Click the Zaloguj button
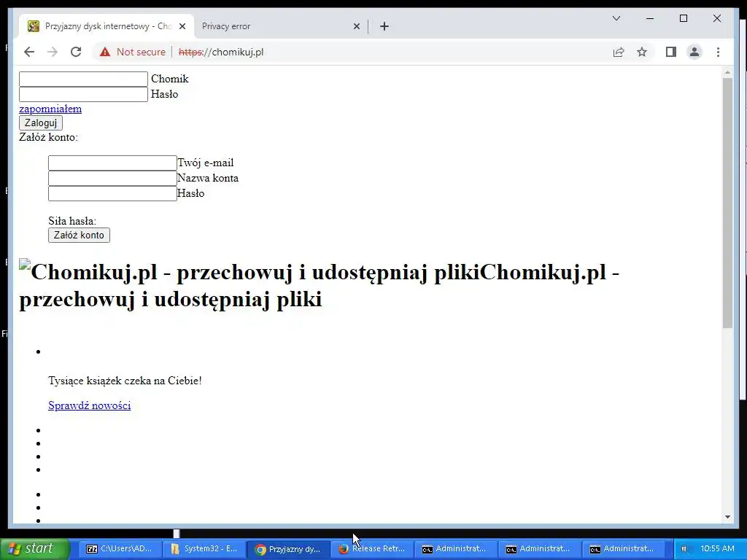747x560 pixels. point(41,122)
